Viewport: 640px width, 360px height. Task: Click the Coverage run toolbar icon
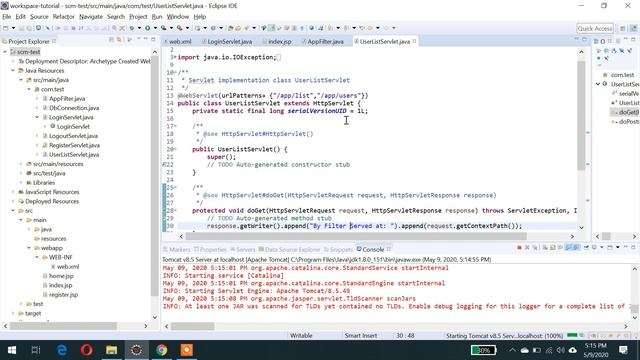point(163,28)
